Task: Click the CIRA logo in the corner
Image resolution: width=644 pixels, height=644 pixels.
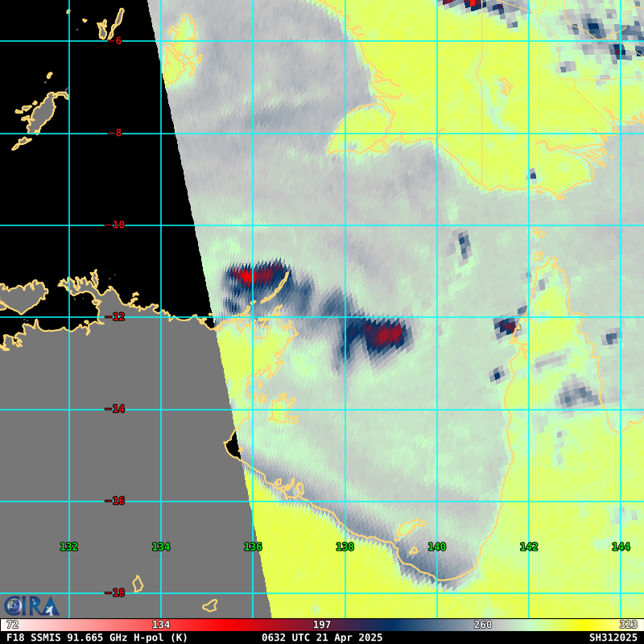Action: click(x=31, y=605)
